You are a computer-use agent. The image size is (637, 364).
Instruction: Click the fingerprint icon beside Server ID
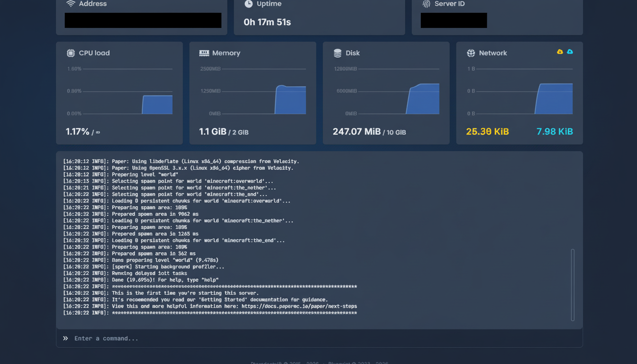(426, 4)
